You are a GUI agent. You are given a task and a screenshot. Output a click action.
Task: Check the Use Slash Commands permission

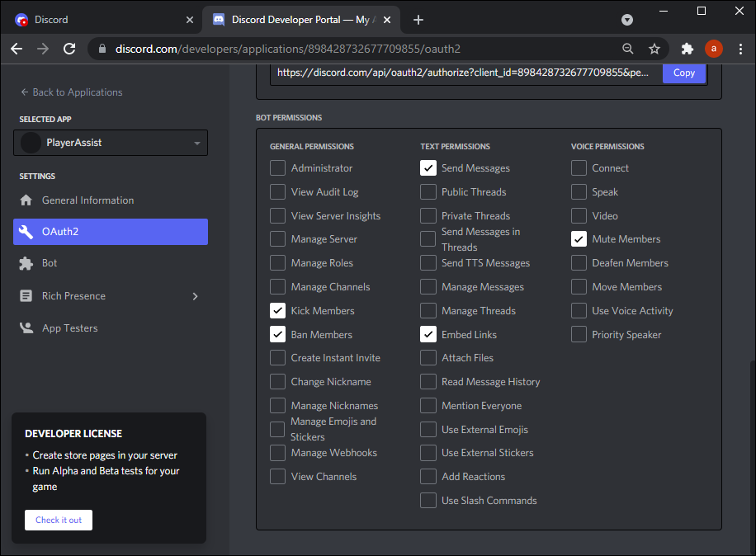click(x=428, y=500)
